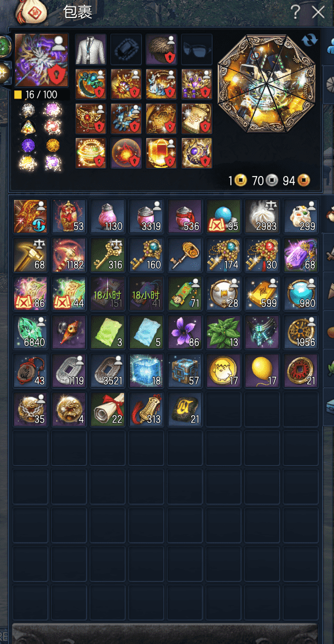Select the purple flower item with 86
Image resolution: width=334 pixels, height=644 pixels.
(184, 332)
